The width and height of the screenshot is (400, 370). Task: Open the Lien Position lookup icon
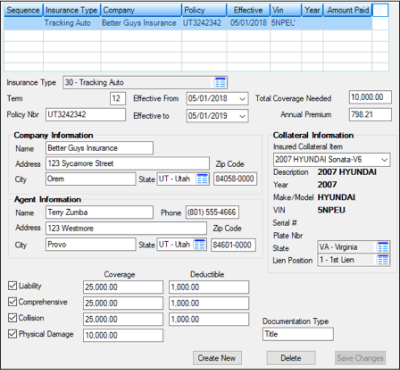[x=383, y=260]
